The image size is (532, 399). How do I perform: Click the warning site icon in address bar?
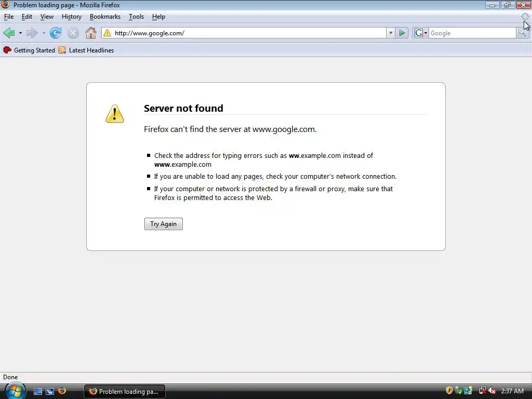[x=107, y=33]
